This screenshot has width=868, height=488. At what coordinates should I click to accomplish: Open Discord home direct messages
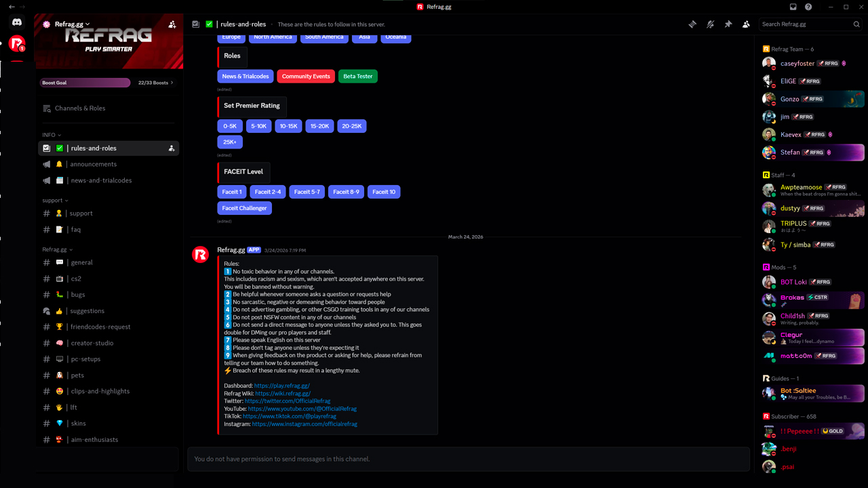coord(17,22)
